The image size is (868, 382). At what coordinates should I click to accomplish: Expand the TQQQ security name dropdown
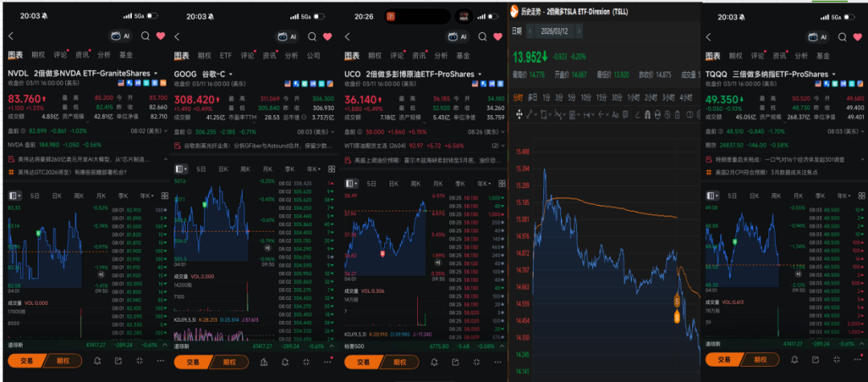pos(832,74)
